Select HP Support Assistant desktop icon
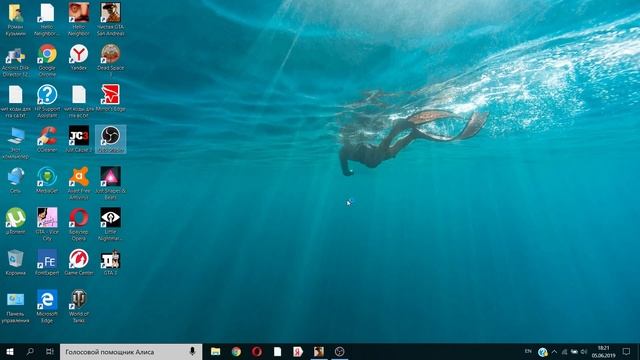The height and width of the screenshot is (360, 640). click(x=47, y=101)
